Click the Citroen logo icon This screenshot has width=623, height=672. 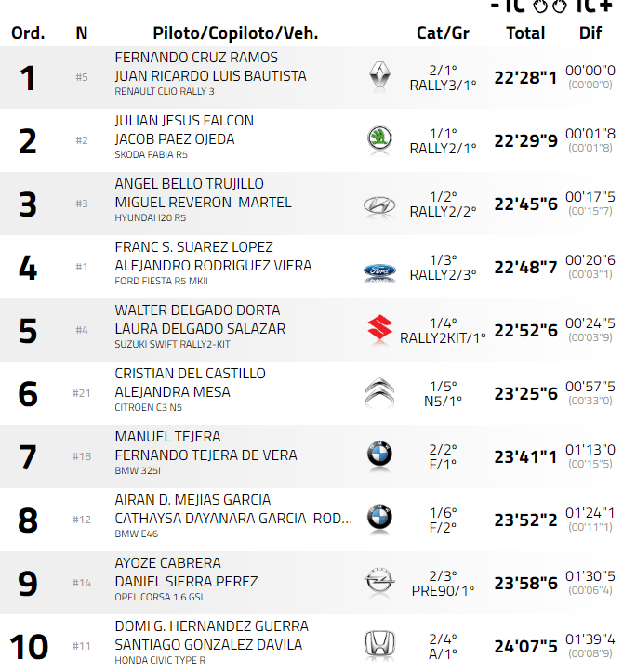coord(378,393)
